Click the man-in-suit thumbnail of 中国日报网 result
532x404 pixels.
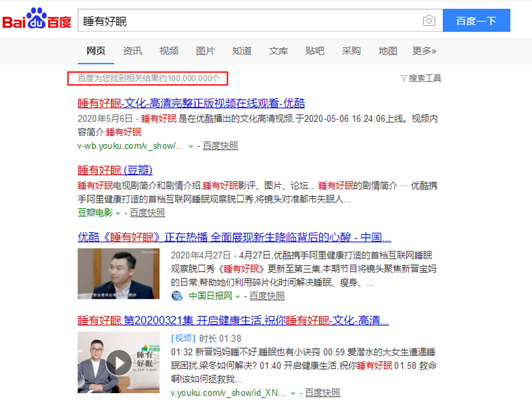point(119,274)
